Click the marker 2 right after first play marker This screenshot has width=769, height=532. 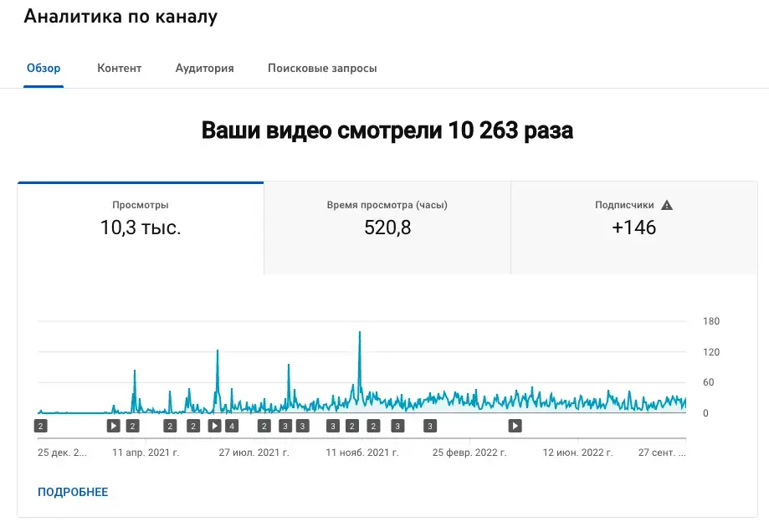(x=132, y=426)
